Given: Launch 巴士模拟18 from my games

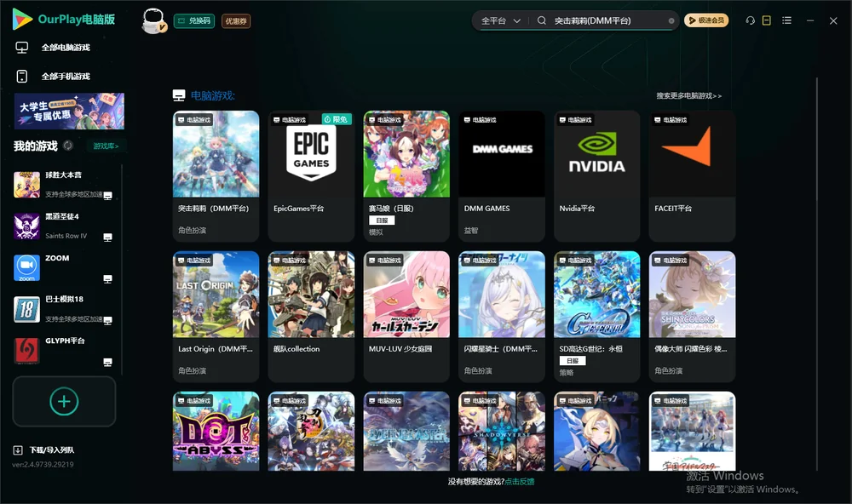Looking at the screenshot, I should pos(63,309).
